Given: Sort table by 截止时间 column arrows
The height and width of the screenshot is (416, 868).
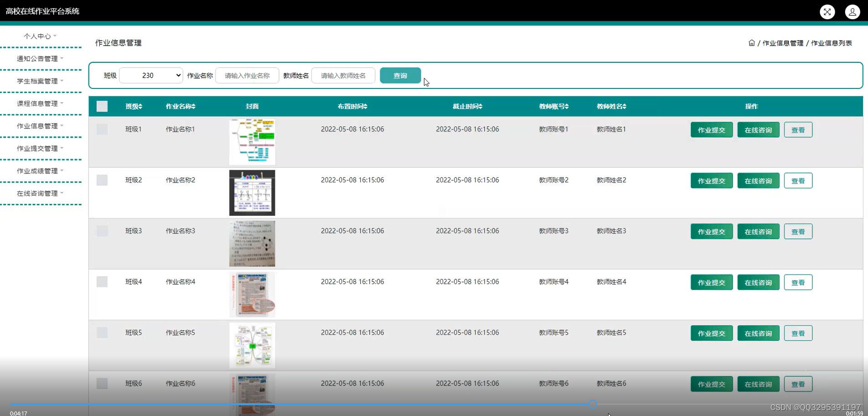Looking at the screenshot, I should pos(480,106).
